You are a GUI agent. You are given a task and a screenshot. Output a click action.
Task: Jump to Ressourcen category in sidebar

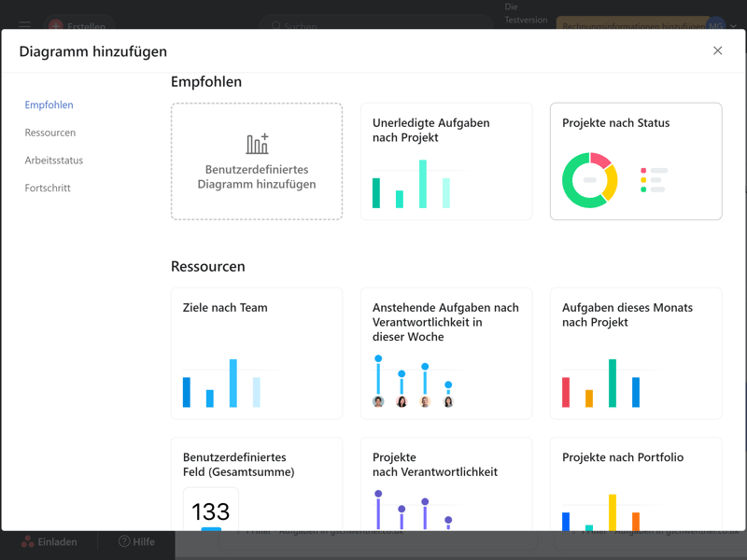click(x=50, y=133)
